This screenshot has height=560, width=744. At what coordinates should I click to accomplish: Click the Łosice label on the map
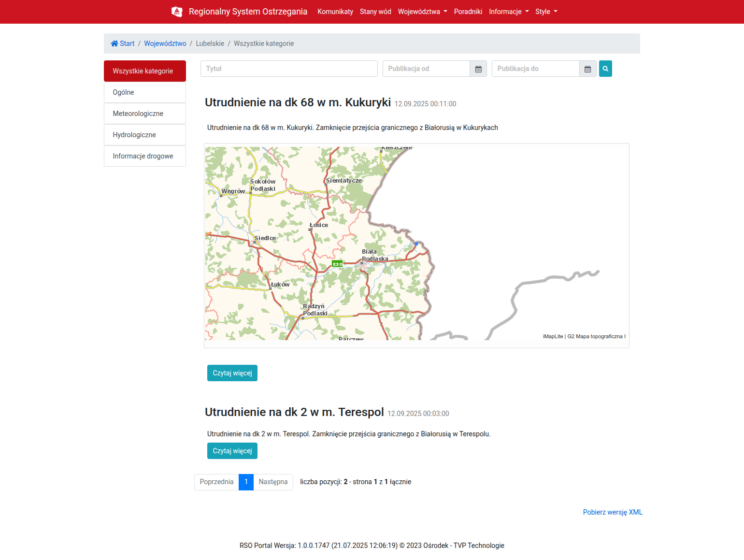coord(319,225)
